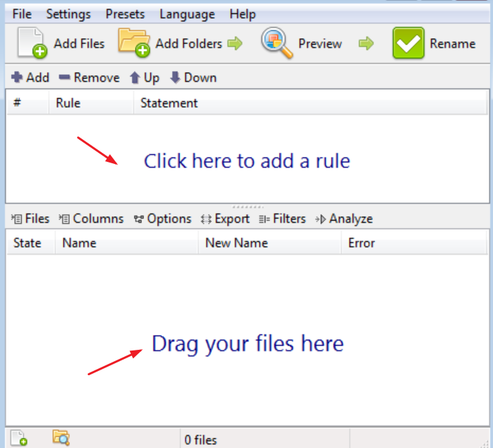Viewport: 493px width, 448px height.
Task: Sort by the State column header
Action: coord(31,243)
